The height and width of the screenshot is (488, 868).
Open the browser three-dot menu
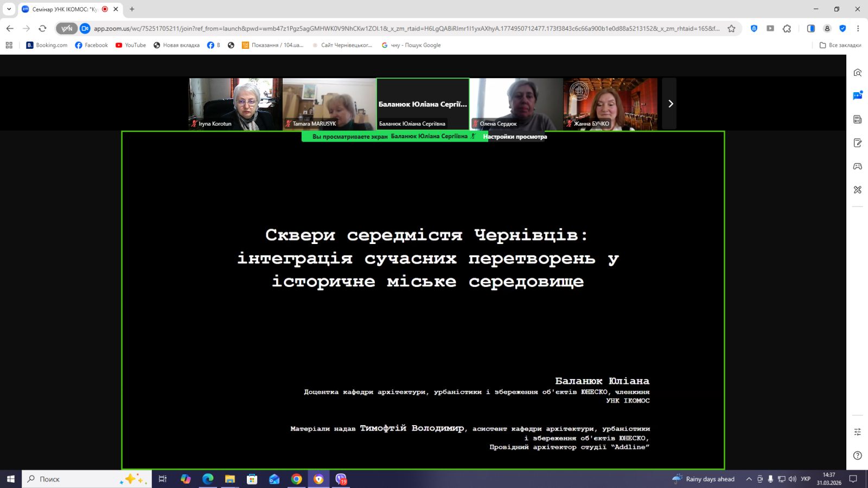tap(858, 29)
